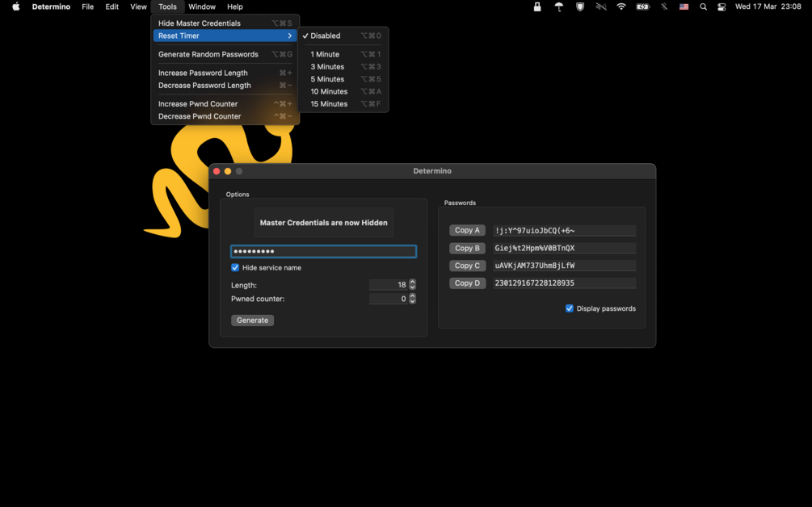
Task: Click the Pwned counter value field
Action: pos(388,299)
